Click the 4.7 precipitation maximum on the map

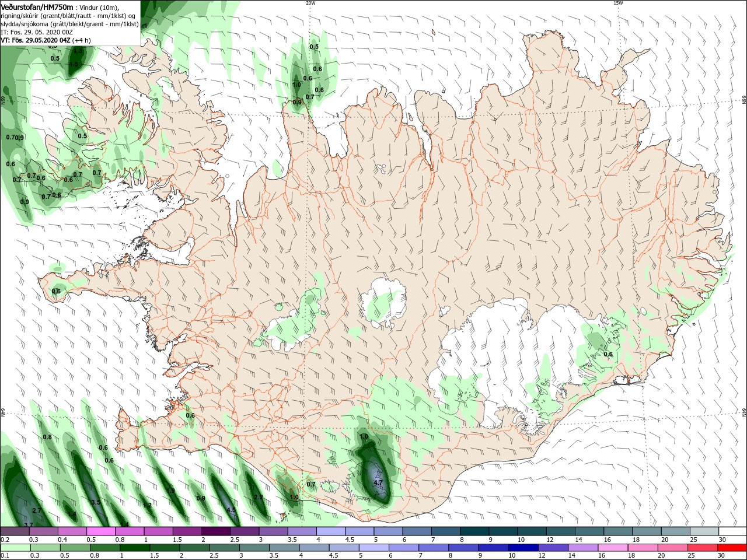coord(378,482)
